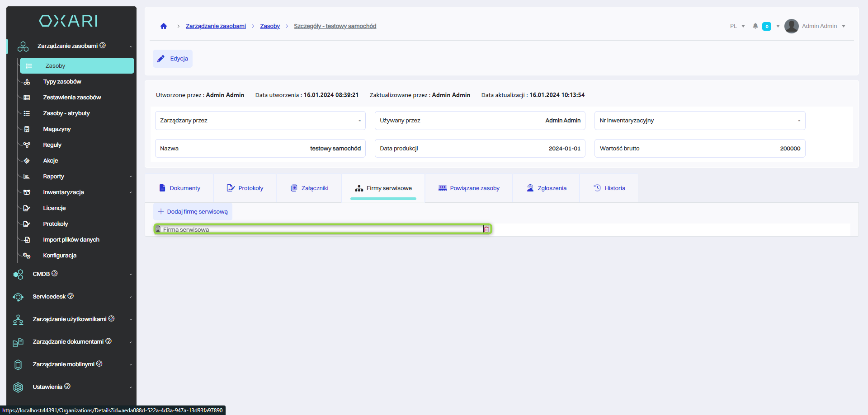Expand the CMDB section

coord(131,274)
